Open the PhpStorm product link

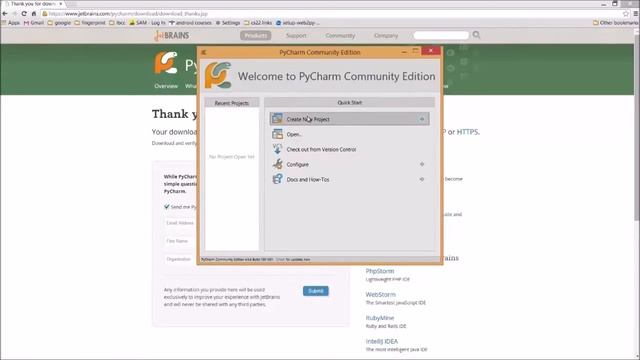click(380, 271)
